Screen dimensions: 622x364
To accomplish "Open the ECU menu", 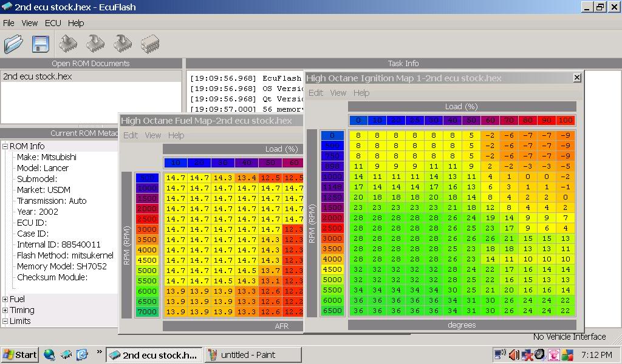I will 53,23.
